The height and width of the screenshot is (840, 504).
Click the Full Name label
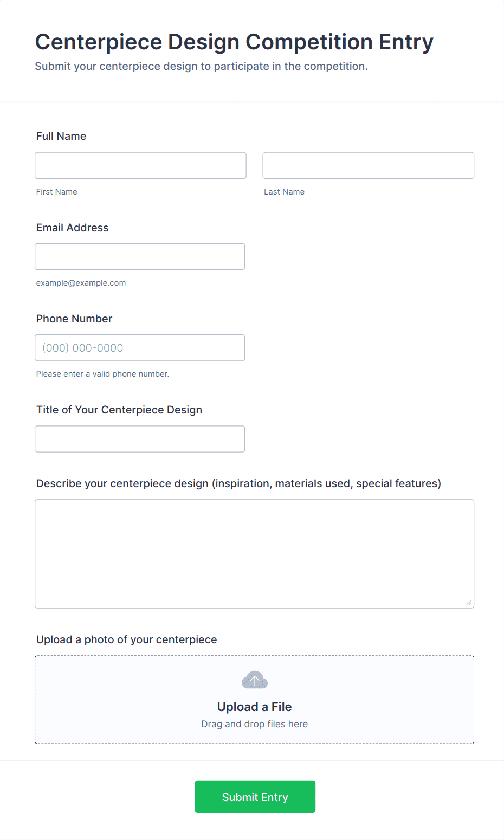coord(61,136)
